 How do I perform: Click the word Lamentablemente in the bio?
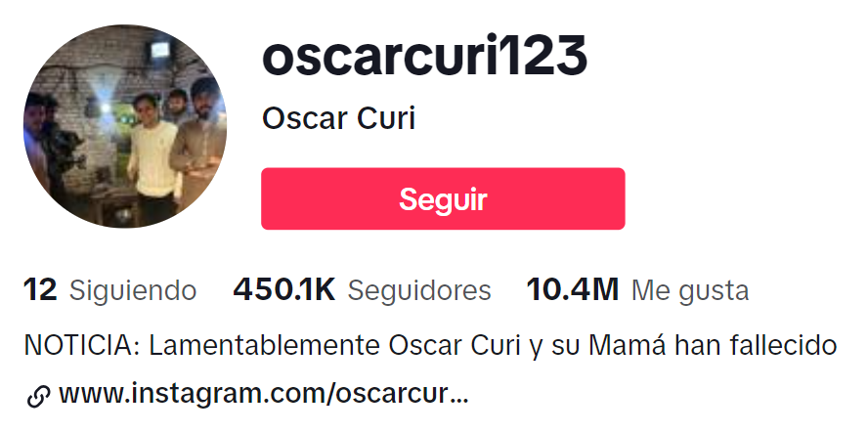pyautogui.click(x=265, y=345)
